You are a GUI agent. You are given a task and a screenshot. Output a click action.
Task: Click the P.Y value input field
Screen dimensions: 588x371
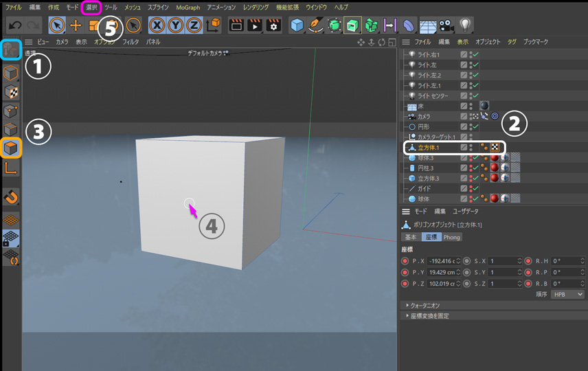click(x=443, y=272)
